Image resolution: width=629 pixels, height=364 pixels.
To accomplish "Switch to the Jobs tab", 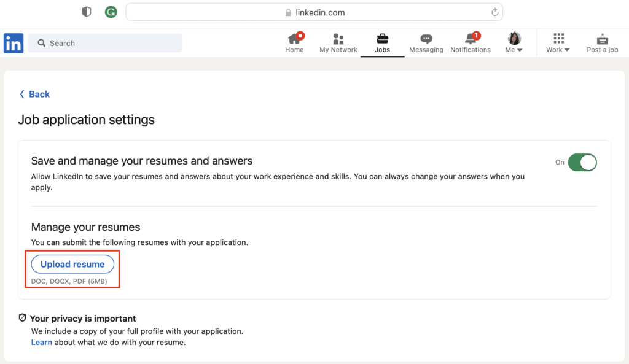I will (382, 43).
